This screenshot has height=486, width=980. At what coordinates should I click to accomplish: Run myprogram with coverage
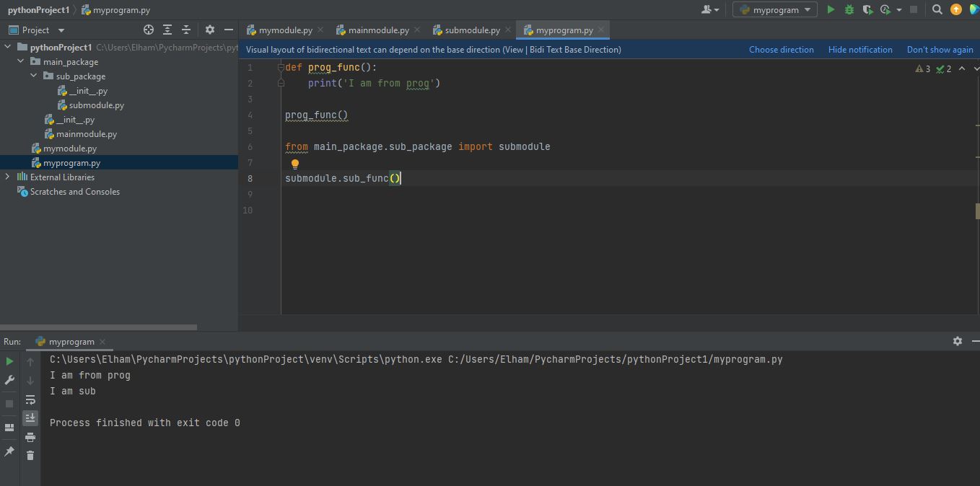(867, 9)
